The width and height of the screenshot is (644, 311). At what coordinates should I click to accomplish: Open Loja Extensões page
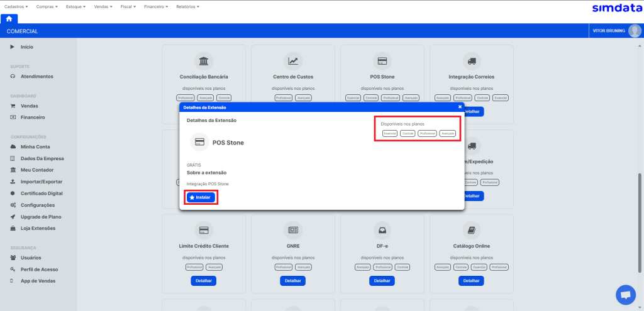coord(38,228)
